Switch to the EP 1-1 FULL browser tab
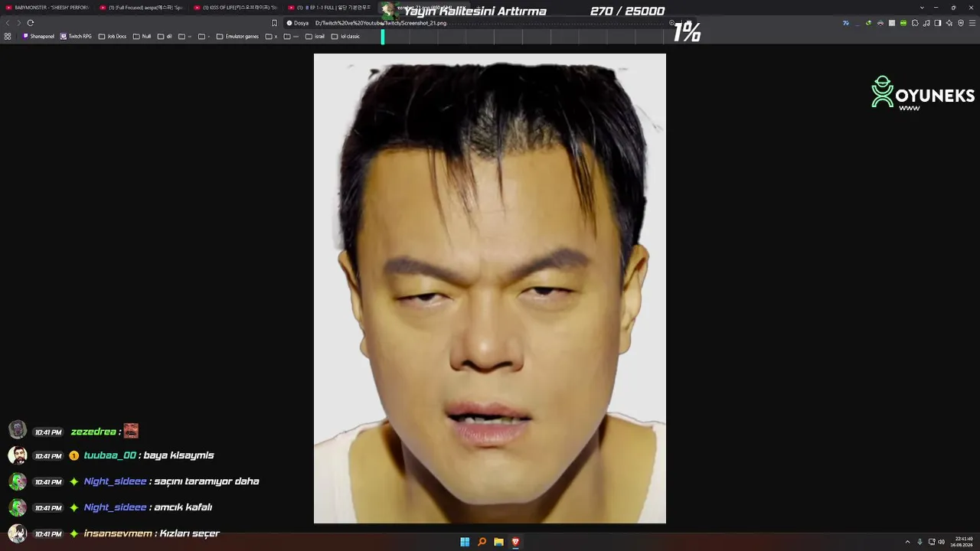Viewport: 980px width, 551px height. (x=330, y=8)
